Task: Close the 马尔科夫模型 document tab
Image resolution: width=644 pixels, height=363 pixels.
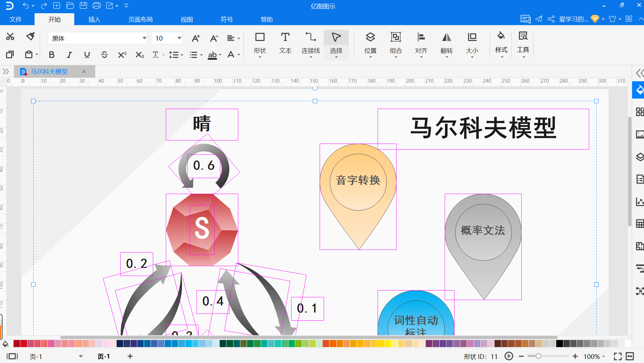Action: (x=84, y=71)
